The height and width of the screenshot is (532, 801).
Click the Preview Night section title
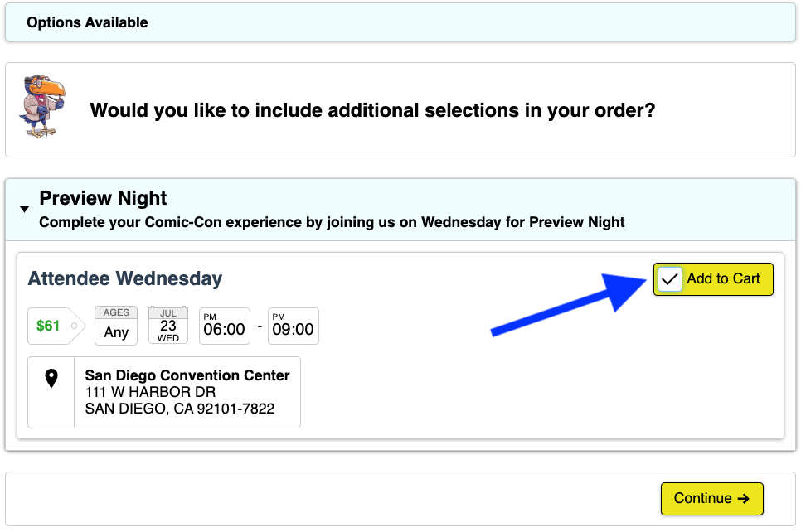point(103,199)
